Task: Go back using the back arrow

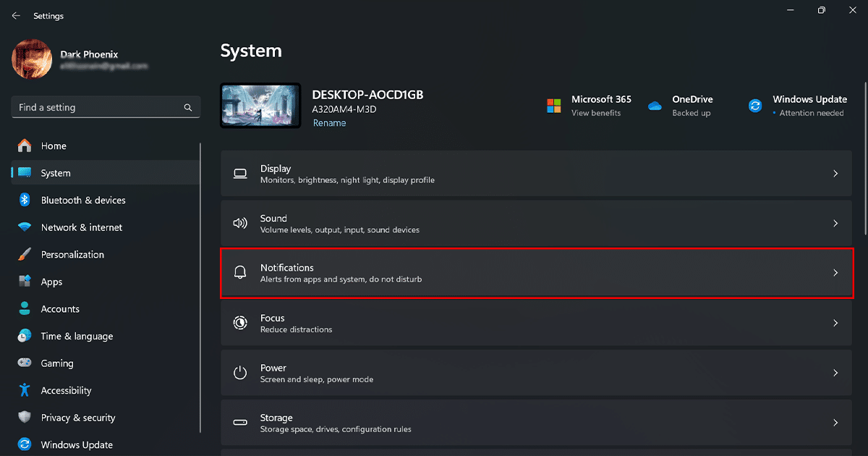Action: 16,16
